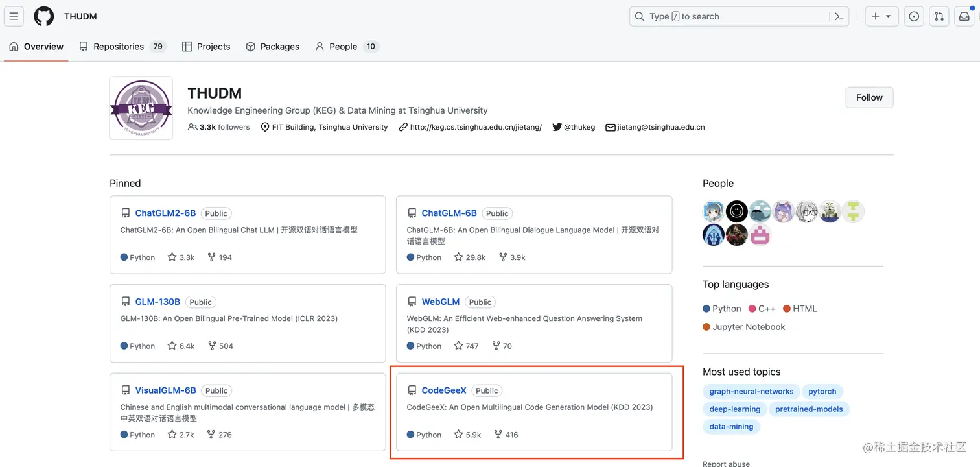Select the deep-learning topic tag
Image resolution: width=980 pixels, height=467 pixels.
[734, 409]
